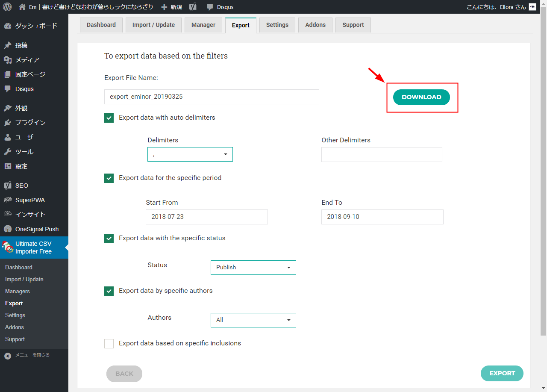Check Export data based on specific inclusions

coord(109,344)
